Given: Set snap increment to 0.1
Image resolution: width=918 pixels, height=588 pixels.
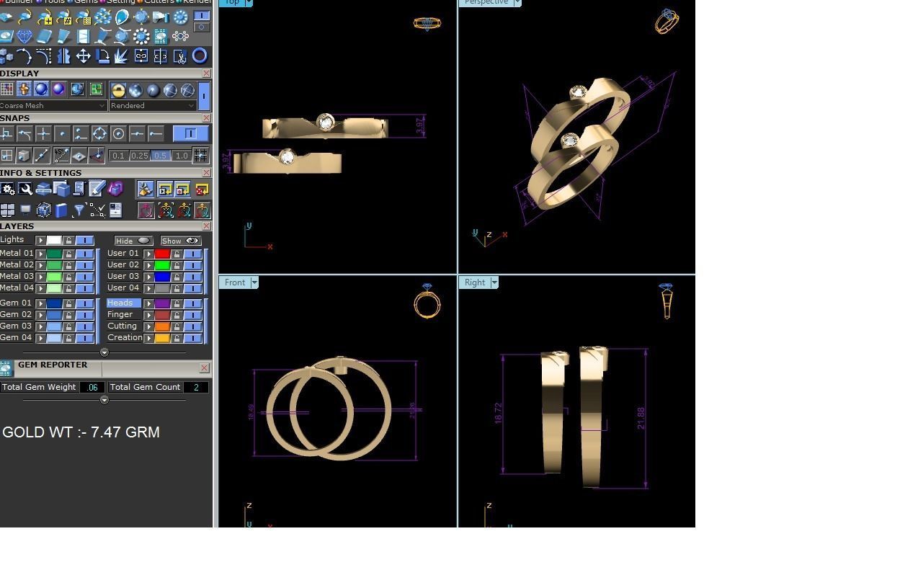Looking at the screenshot, I should [x=118, y=156].
